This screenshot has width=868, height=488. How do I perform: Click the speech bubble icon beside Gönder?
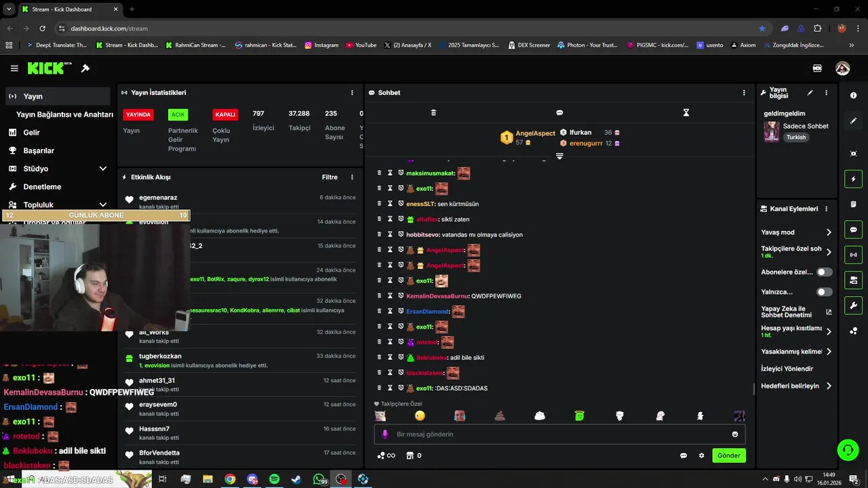point(684,455)
